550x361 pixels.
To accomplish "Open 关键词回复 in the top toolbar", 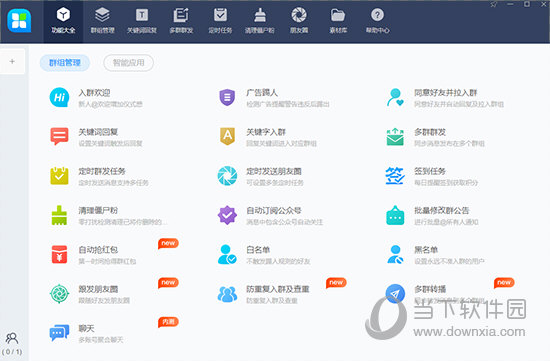I will (x=142, y=21).
